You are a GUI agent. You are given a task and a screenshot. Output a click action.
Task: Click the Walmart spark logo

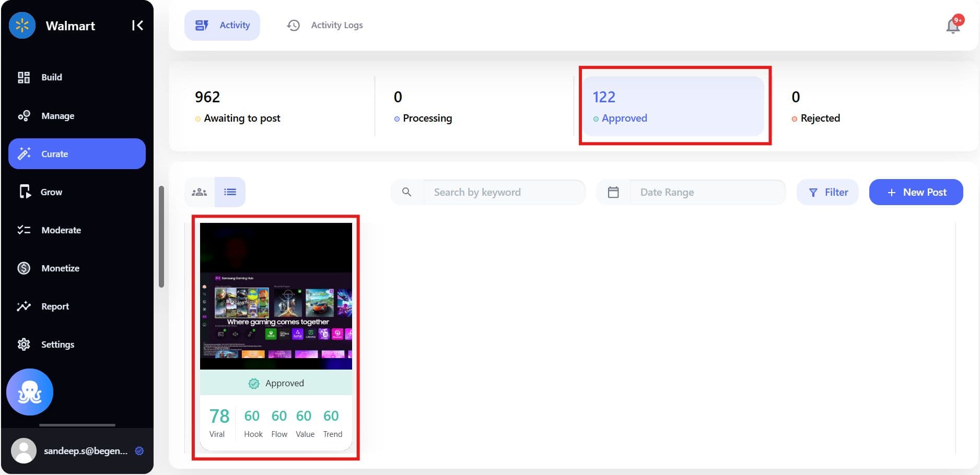tap(22, 25)
